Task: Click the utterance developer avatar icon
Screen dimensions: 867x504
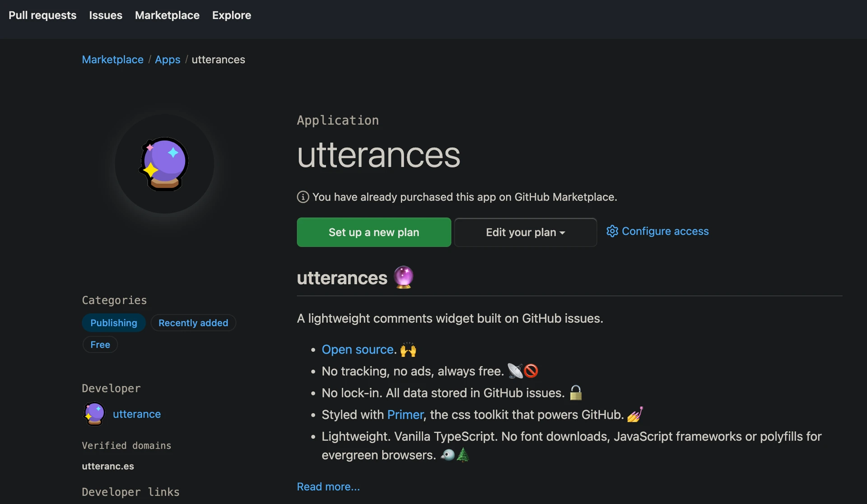Action: click(94, 414)
